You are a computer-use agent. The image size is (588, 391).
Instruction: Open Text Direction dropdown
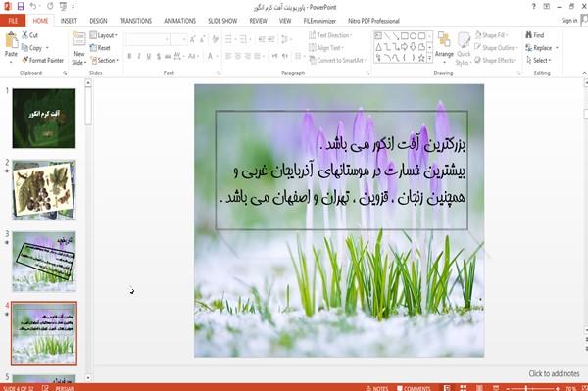pyautogui.click(x=330, y=35)
